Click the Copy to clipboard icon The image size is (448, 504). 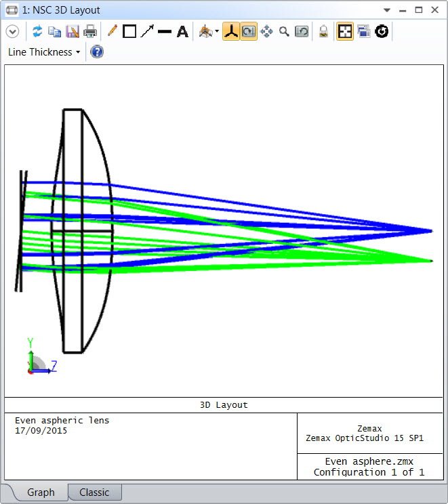coord(55,31)
